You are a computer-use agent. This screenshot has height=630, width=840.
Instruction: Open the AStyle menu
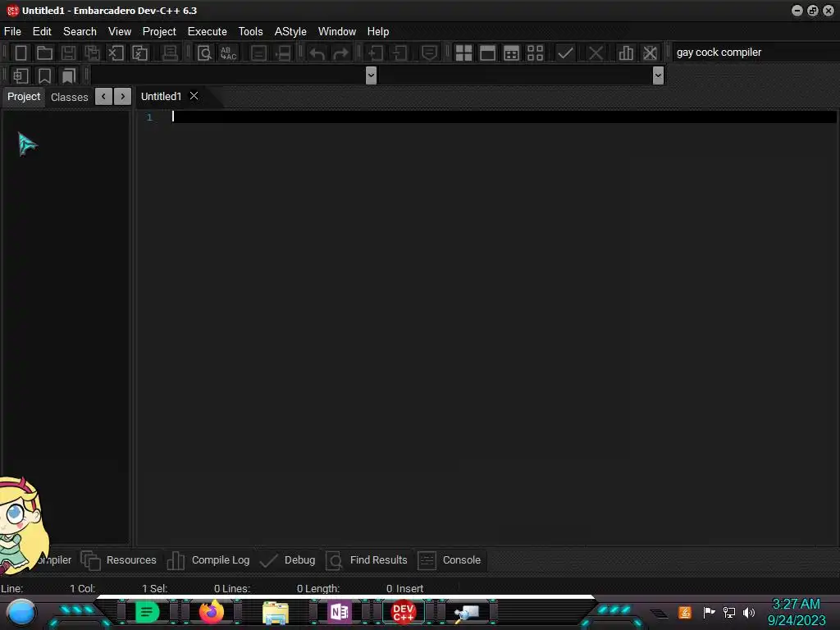[x=290, y=32]
